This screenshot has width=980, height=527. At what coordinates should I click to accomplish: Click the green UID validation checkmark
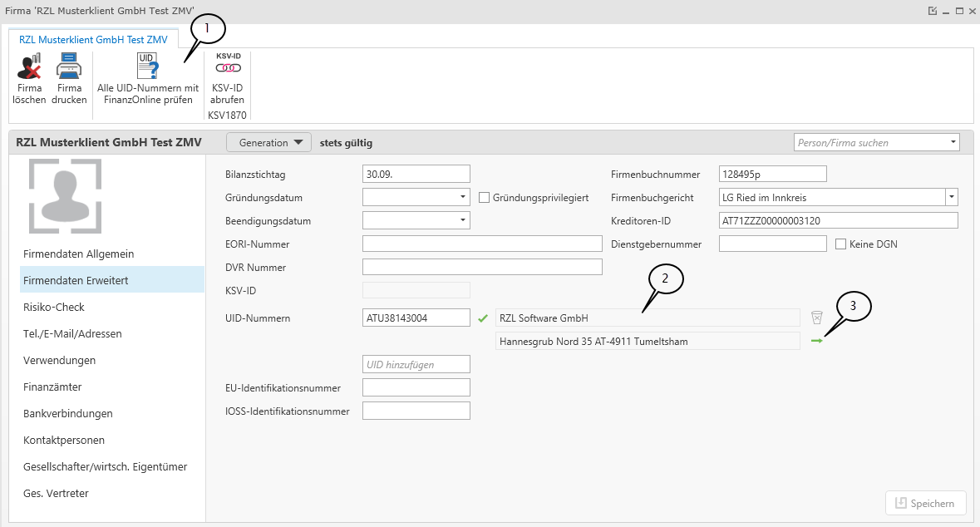coord(483,318)
